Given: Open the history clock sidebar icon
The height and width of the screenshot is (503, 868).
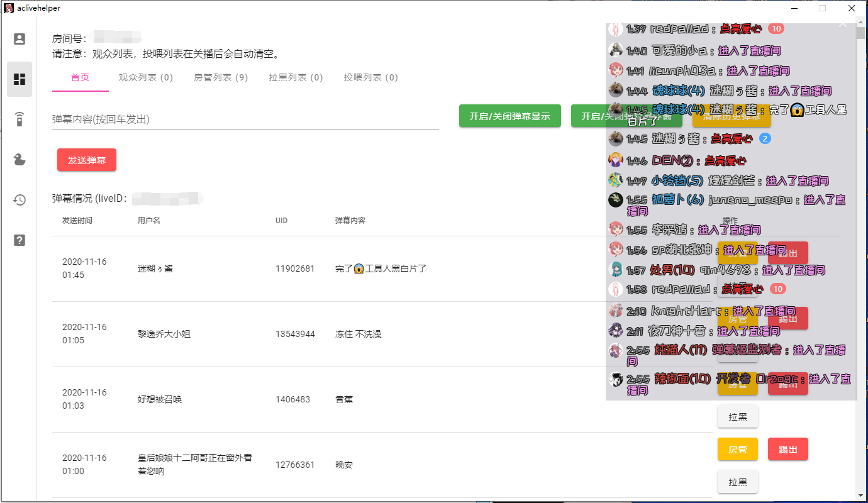Looking at the screenshot, I should (x=19, y=200).
